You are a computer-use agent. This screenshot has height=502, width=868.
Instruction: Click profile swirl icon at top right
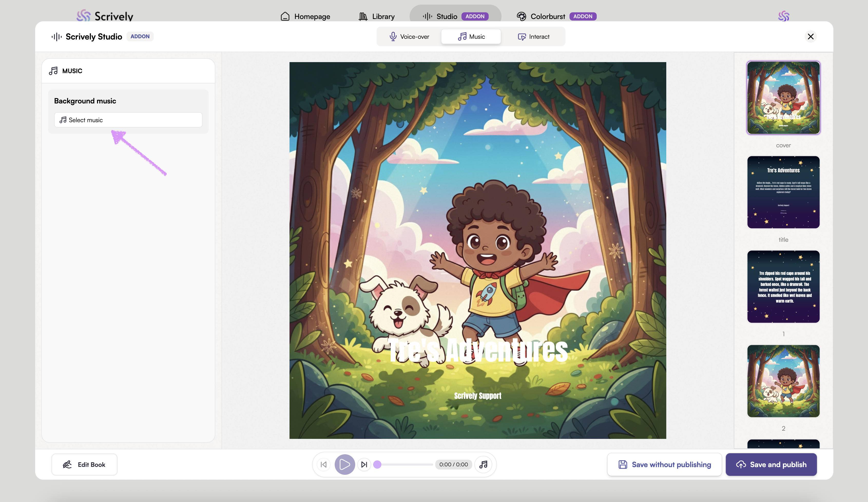pos(784,16)
